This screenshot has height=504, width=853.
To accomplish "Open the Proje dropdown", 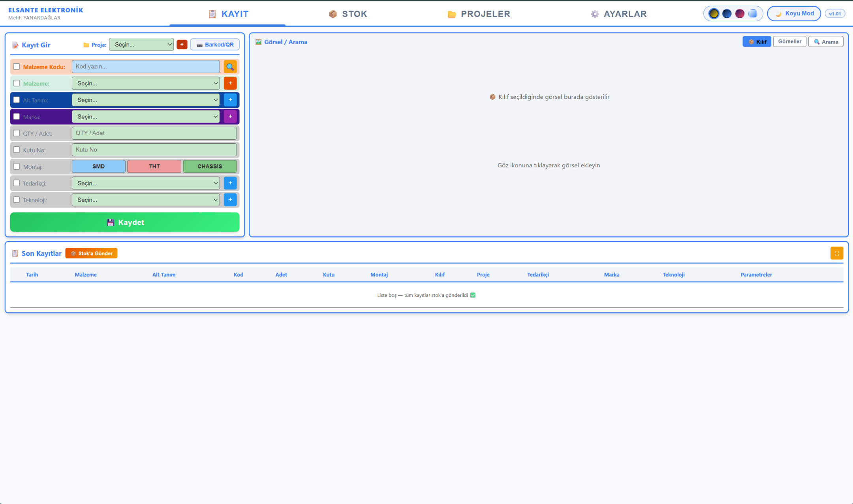I will 141,45.
